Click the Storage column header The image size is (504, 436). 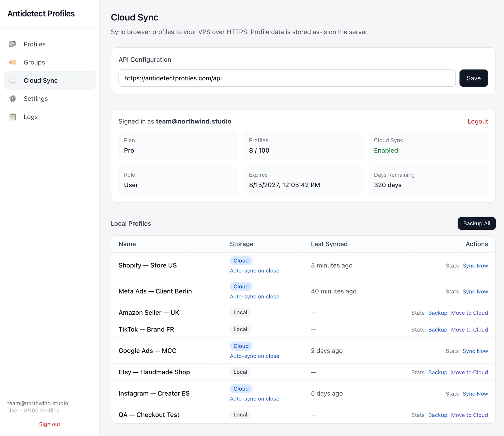coord(242,244)
